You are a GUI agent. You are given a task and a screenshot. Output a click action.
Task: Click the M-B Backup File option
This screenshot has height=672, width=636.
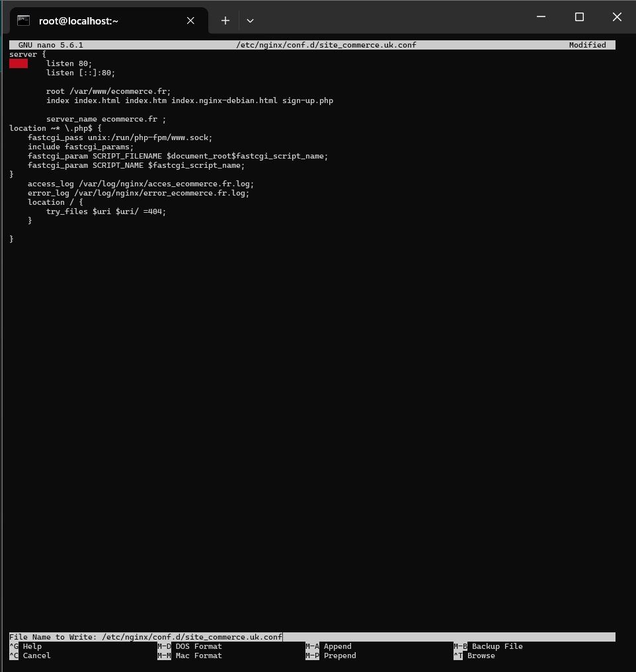(488, 646)
